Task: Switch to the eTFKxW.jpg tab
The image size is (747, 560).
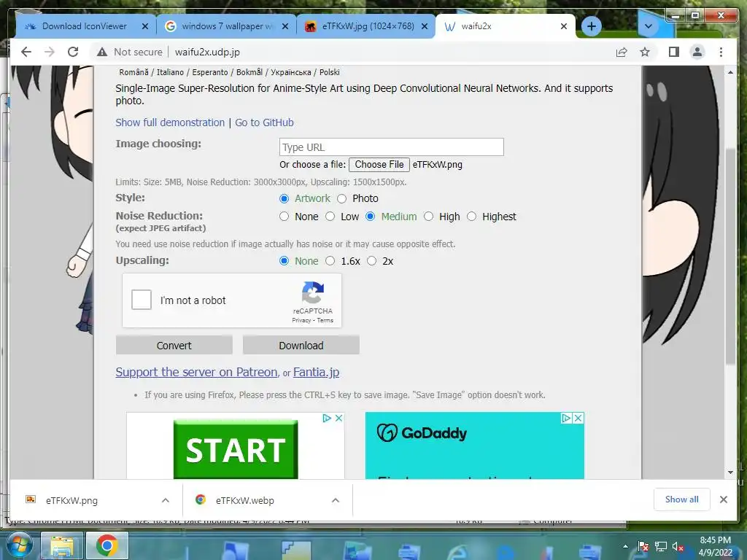Action: [366, 26]
